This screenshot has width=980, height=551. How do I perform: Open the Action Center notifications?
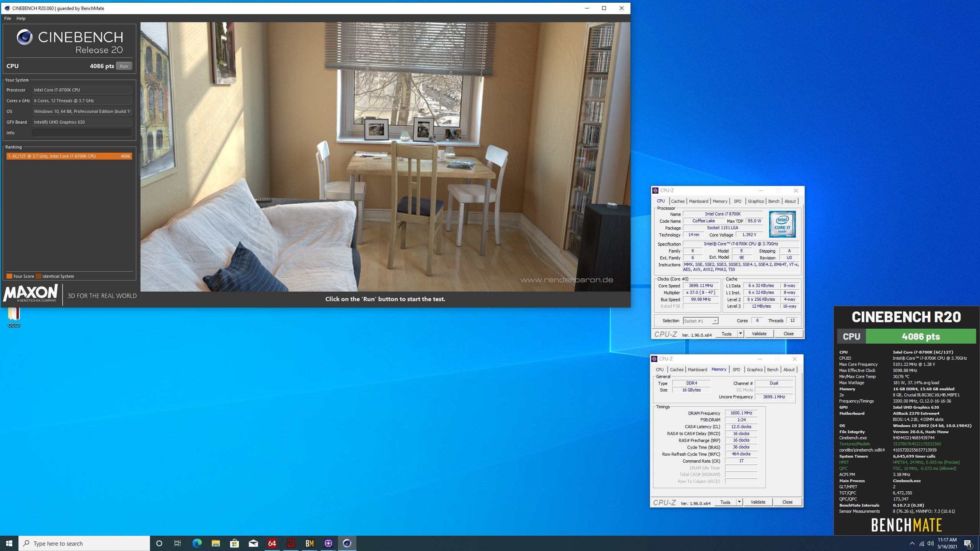(x=968, y=543)
